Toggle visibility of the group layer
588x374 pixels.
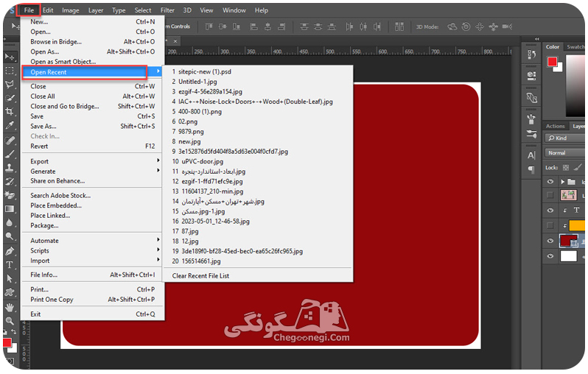(x=550, y=181)
